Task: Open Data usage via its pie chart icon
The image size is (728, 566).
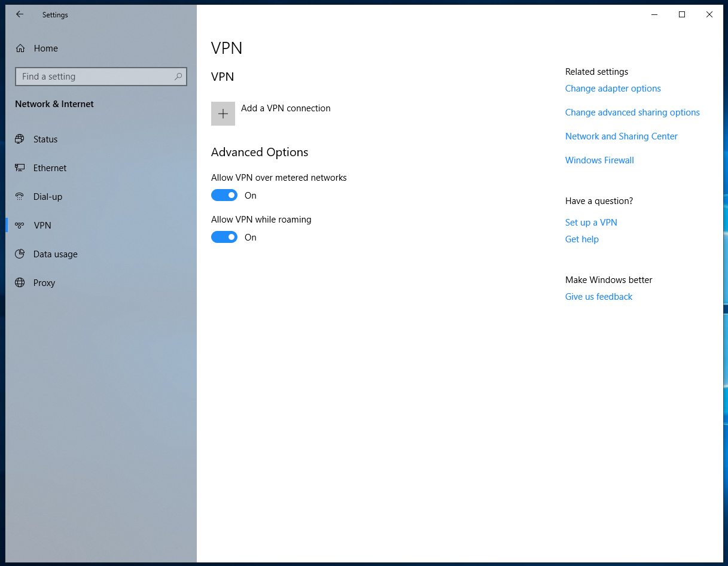Action: click(x=21, y=254)
